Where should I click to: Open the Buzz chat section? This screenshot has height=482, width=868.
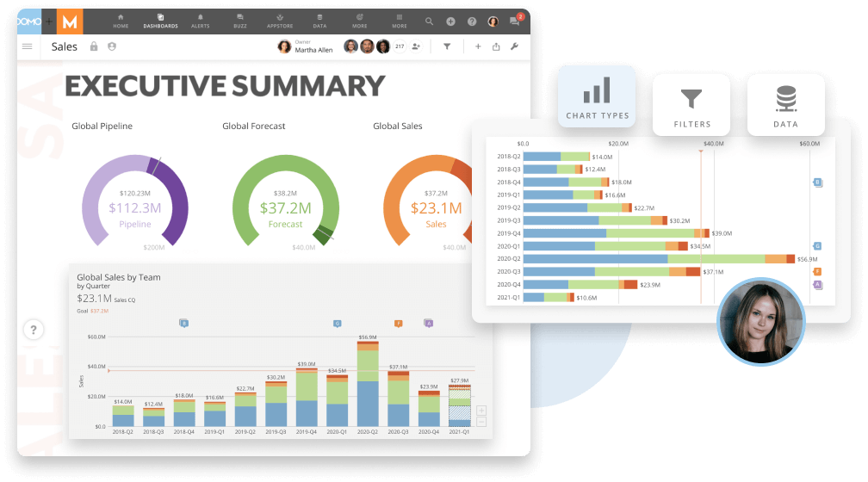point(242,21)
